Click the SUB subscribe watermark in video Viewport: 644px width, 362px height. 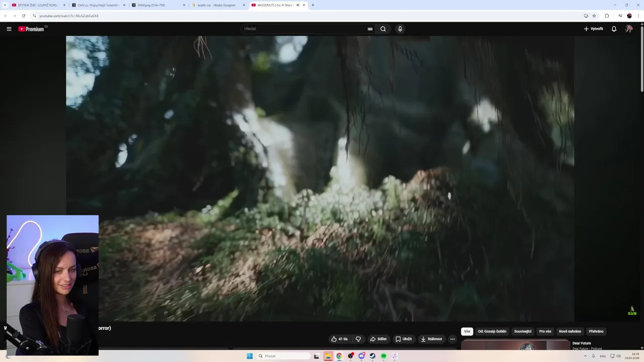pos(632,311)
